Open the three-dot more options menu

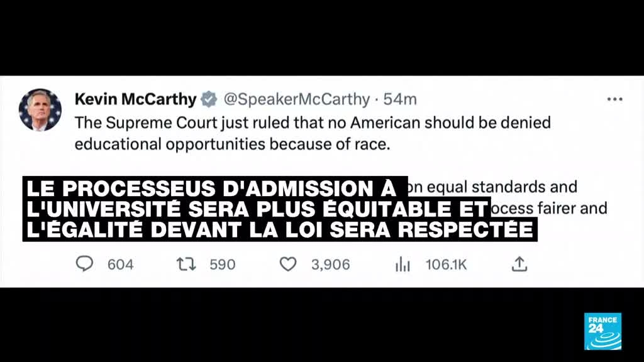coord(614,99)
